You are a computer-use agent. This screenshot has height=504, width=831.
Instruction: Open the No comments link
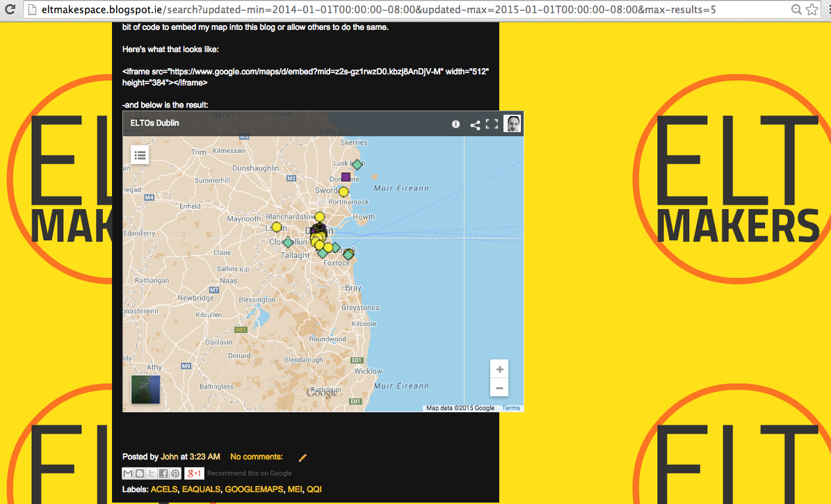(257, 457)
